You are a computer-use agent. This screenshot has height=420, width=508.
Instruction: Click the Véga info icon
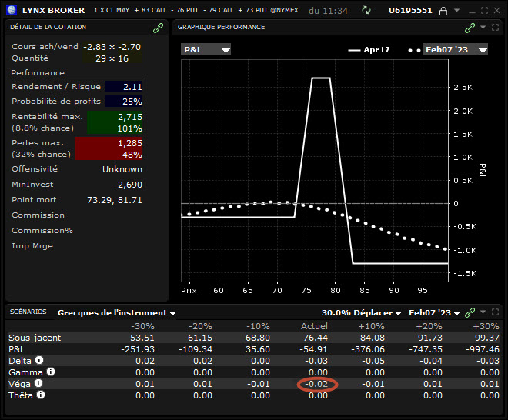[38, 383]
